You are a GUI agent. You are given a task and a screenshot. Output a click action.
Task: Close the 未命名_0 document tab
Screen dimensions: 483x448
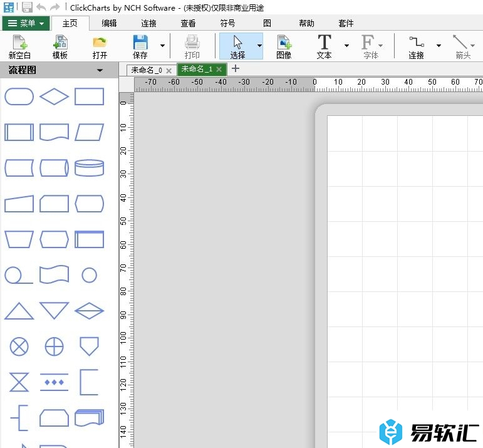tap(169, 71)
